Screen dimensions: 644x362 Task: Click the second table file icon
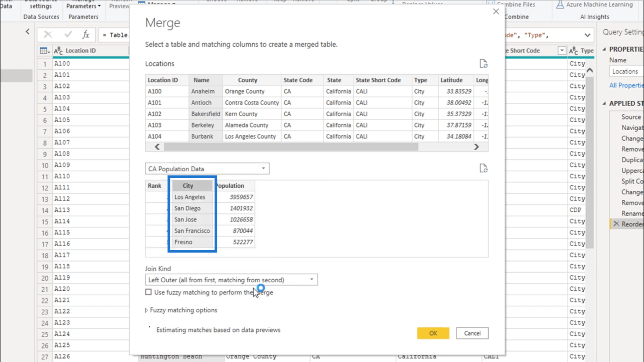[483, 168]
